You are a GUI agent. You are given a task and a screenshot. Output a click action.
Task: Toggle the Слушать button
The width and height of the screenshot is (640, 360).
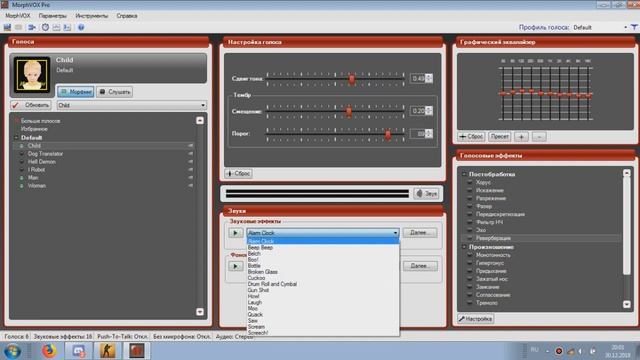click(115, 92)
